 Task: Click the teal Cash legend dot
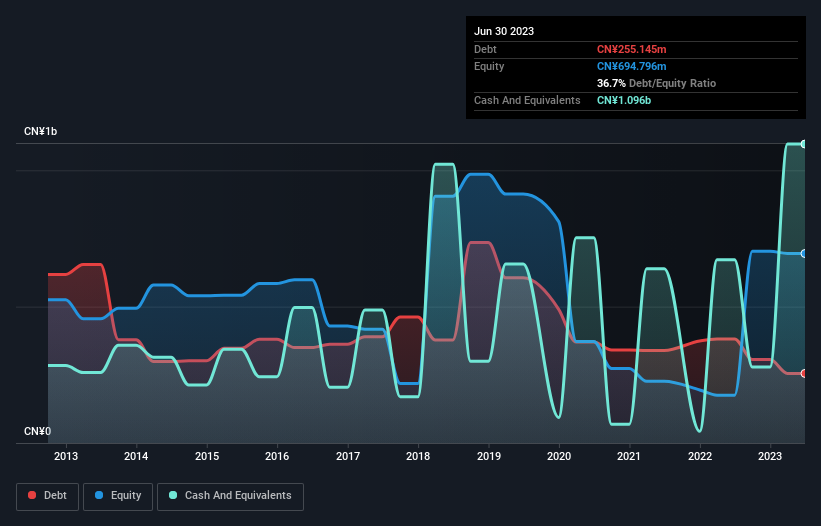click(173, 495)
